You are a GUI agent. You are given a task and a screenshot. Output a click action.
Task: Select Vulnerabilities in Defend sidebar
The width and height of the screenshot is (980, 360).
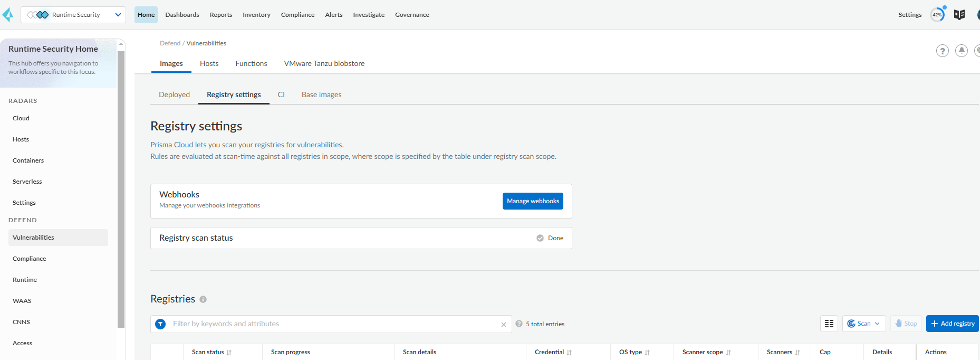(x=58, y=238)
